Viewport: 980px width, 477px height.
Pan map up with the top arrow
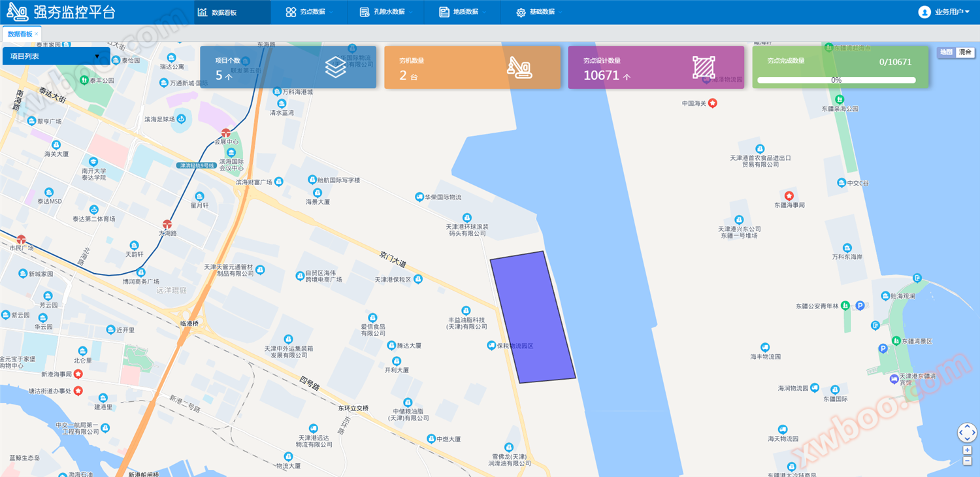tap(967, 426)
